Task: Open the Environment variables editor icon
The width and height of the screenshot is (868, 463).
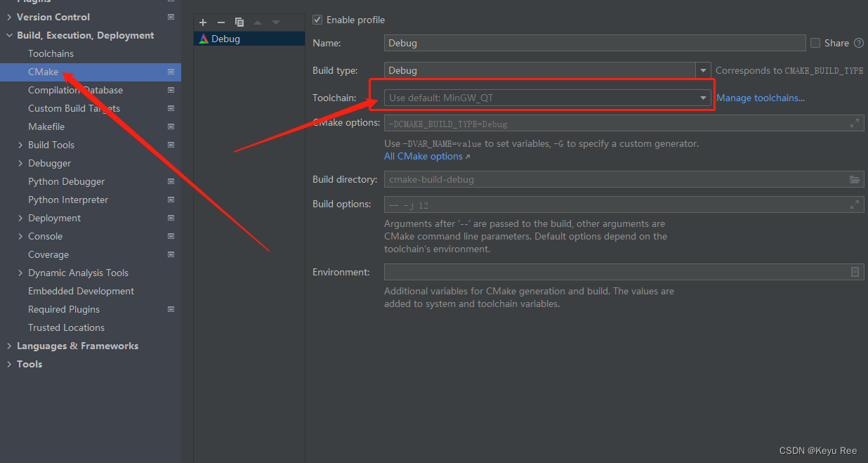Action: pyautogui.click(x=855, y=271)
